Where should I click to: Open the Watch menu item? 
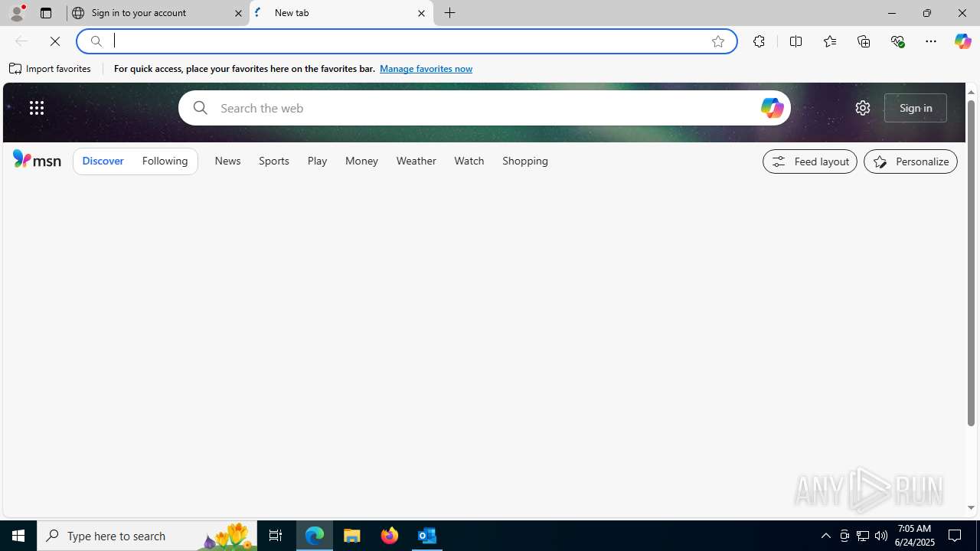tap(469, 161)
